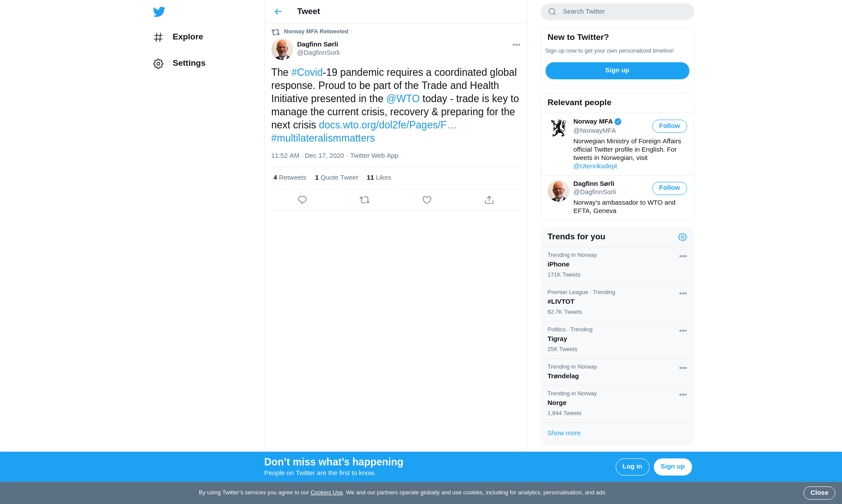This screenshot has height=504, width=842.
Task: Click the #multilateralismmatters hashtag
Action: tap(323, 138)
